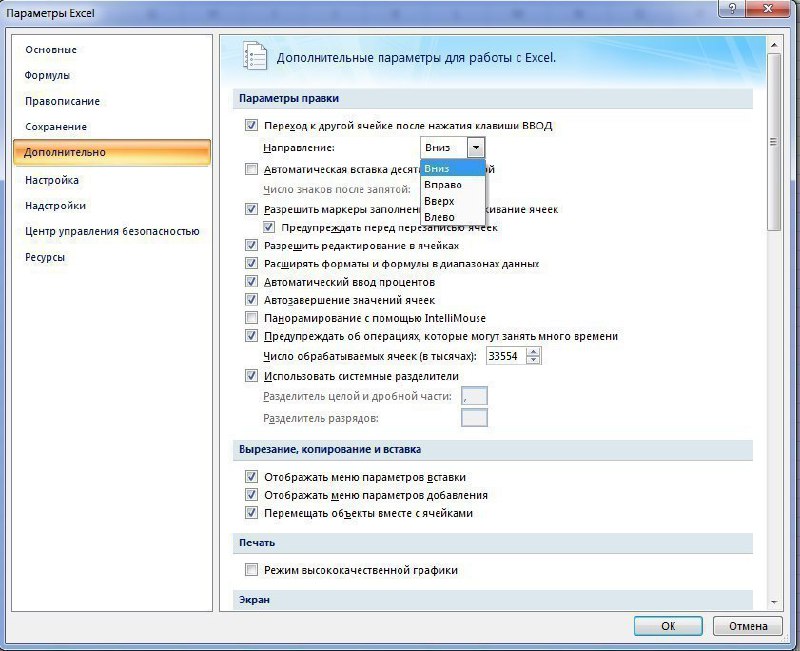Open the Сохранение category
The width and height of the screenshot is (800, 651).
[x=56, y=127]
